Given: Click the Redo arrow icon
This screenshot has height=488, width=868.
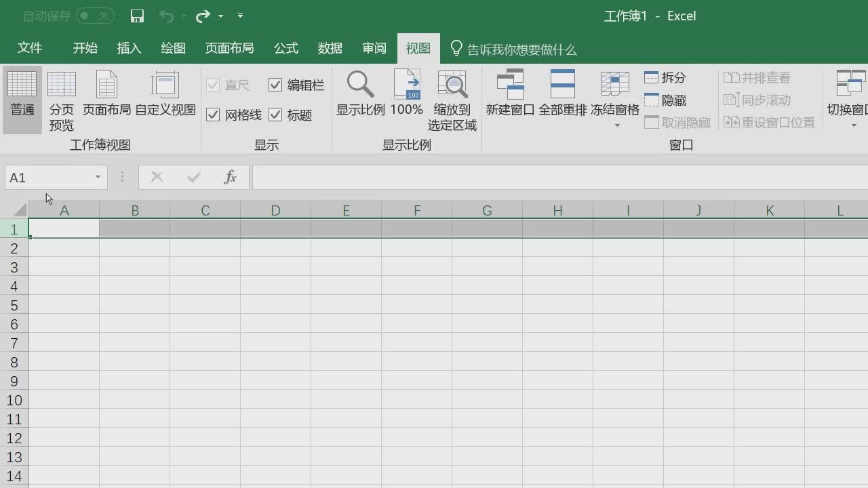Looking at the screenshot, I should click(203, 16).
